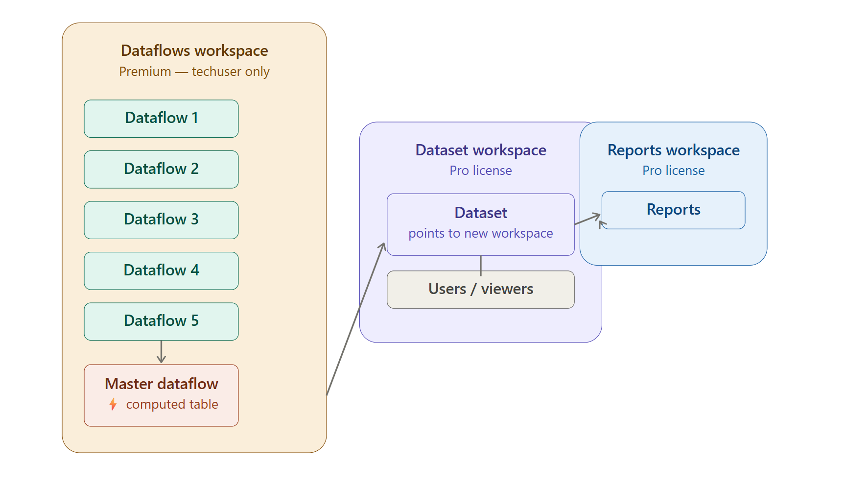The height and width of the screenshot is (491, 868).
Task: Click the Dataflow 5 box
Action: point(161,321)
